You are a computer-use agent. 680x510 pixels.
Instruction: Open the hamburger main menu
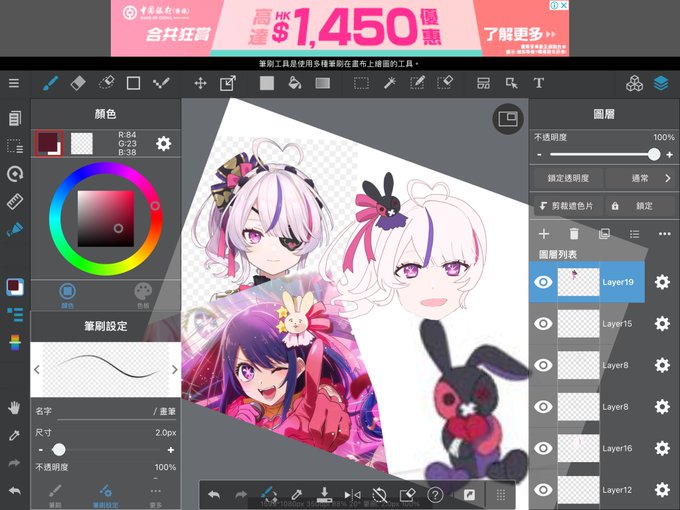pyautogui.click(x=14, y=83)
